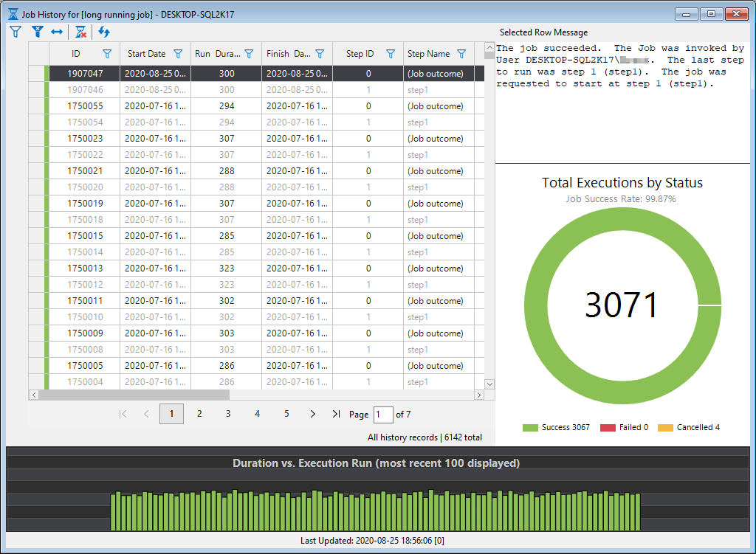Select the row with ID 1750009
The height and width of the screenshot is (554, 756).
click(x=256, y=333)
